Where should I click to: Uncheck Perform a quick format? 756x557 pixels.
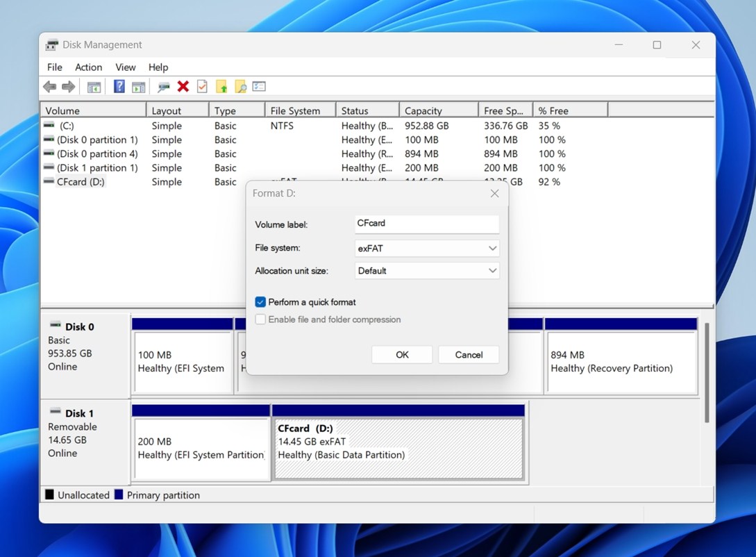point(260,302)
